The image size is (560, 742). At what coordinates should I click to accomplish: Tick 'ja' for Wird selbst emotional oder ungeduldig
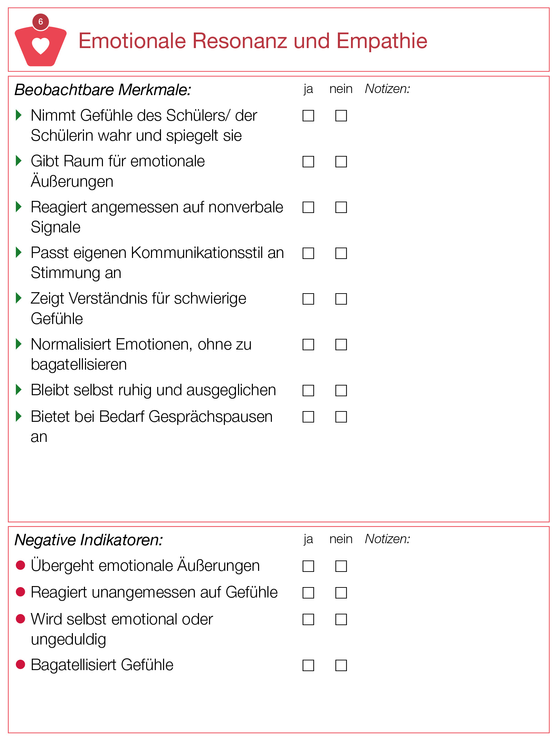pyautogui.click(x=308, y=619)
